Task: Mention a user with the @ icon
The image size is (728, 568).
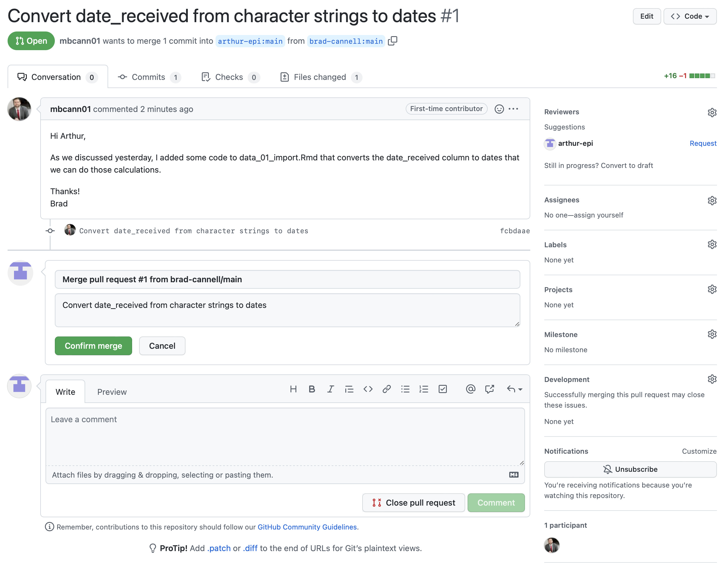Action: point(470,389)
